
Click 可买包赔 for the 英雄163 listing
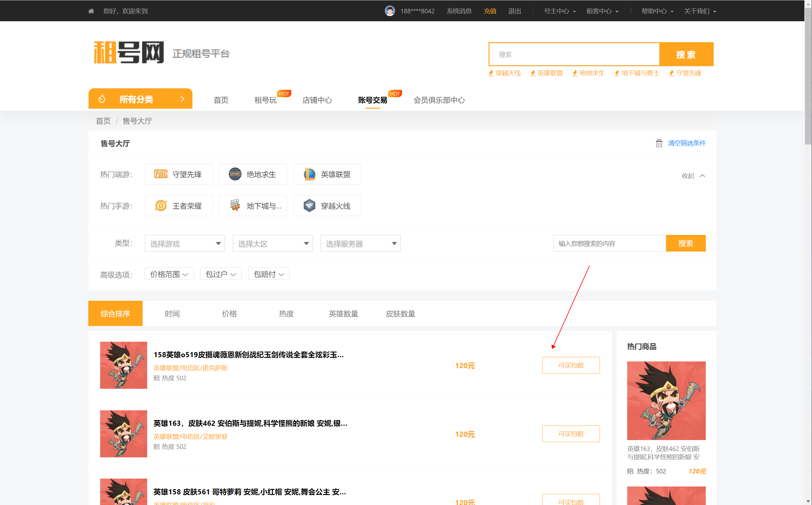coord(570,433)
